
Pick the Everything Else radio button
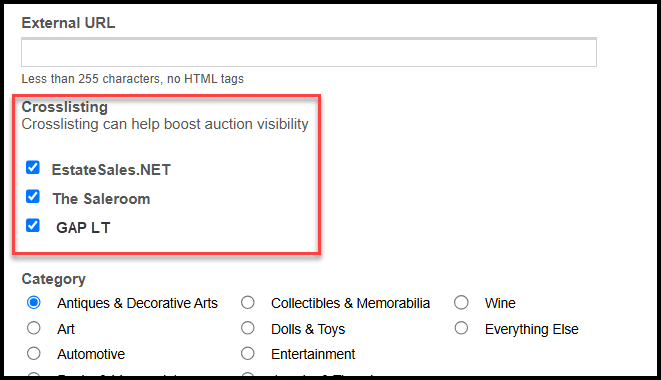pos(461,328)
